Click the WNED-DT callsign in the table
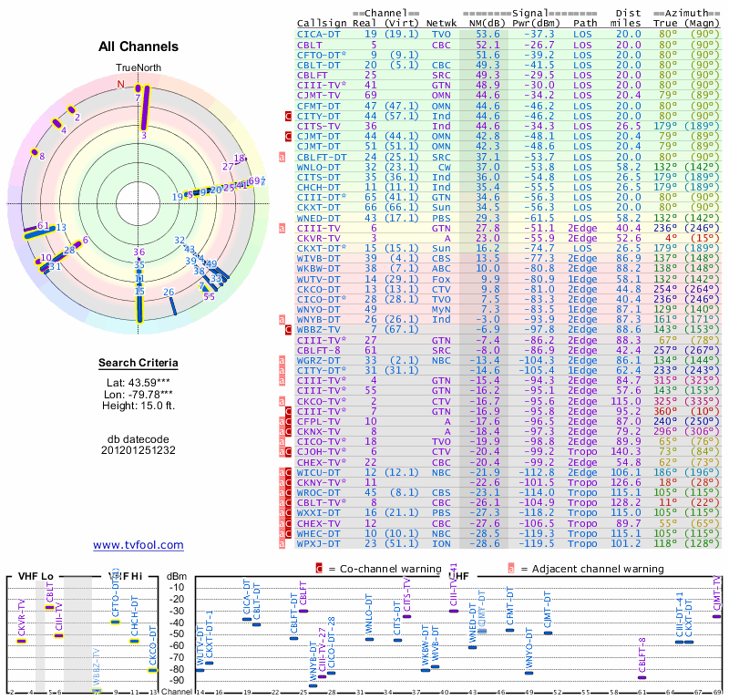Screen dimensions: 729x700 pyautogui.click(x=318, y=218)
